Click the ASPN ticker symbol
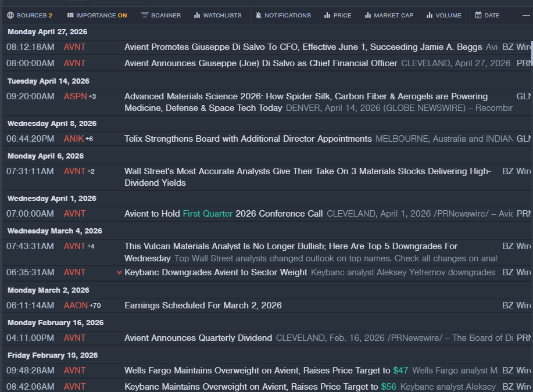This screenshot has height=392, width=533. tap(75, 96)
